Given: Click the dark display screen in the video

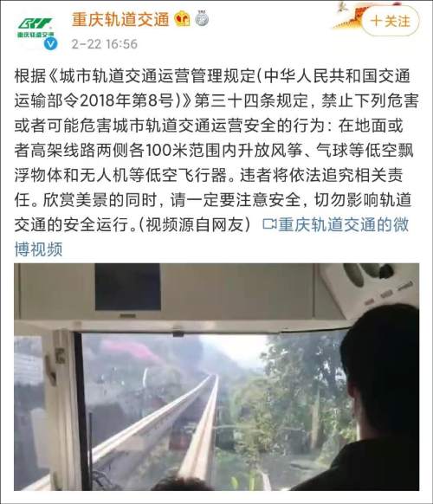Looking at the screenshot, I should click(127, 287).
